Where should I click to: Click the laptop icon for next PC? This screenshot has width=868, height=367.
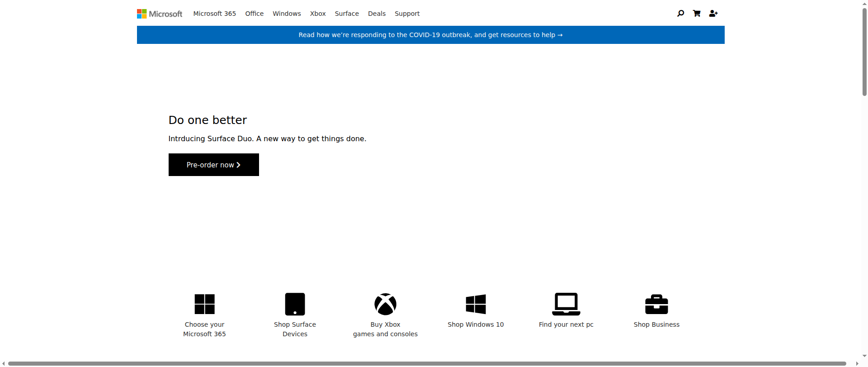click(566, 304)
